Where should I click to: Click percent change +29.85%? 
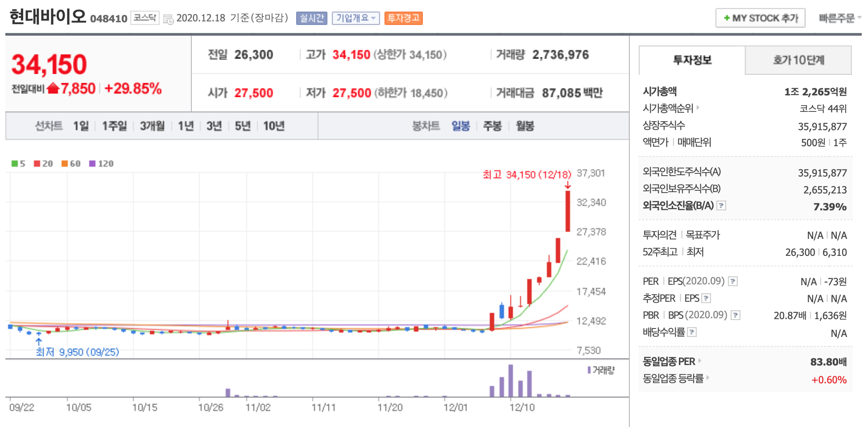coord(133,88)
